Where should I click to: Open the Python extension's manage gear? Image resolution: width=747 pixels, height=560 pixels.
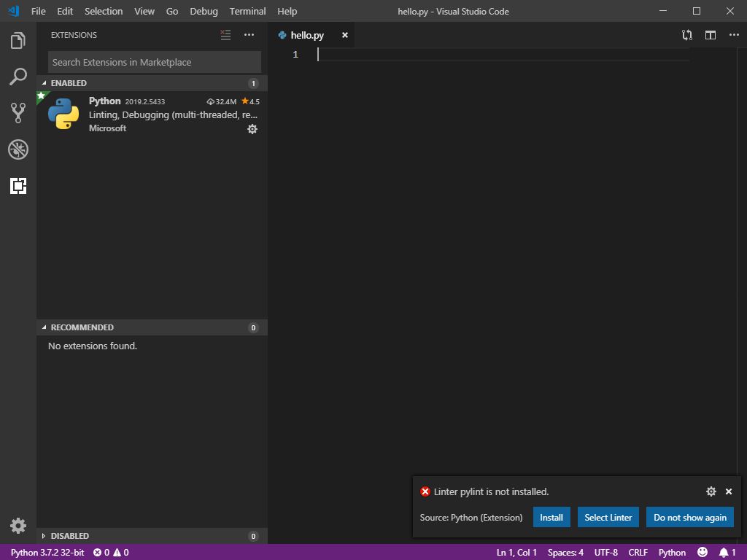(252, 129)
